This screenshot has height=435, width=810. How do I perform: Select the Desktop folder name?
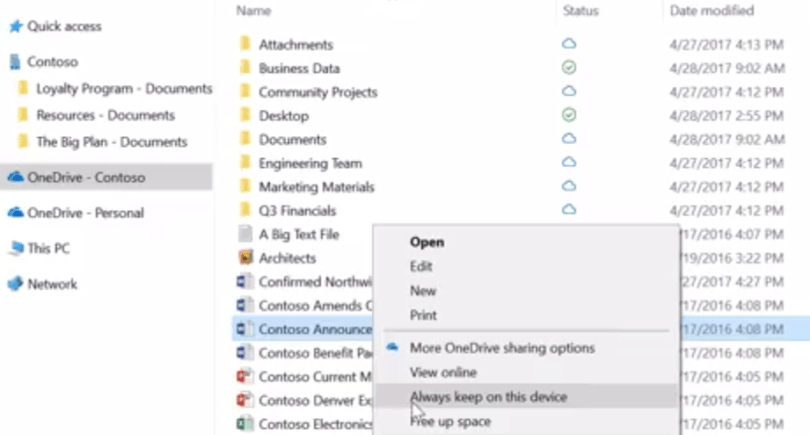[x=284, y=116]
